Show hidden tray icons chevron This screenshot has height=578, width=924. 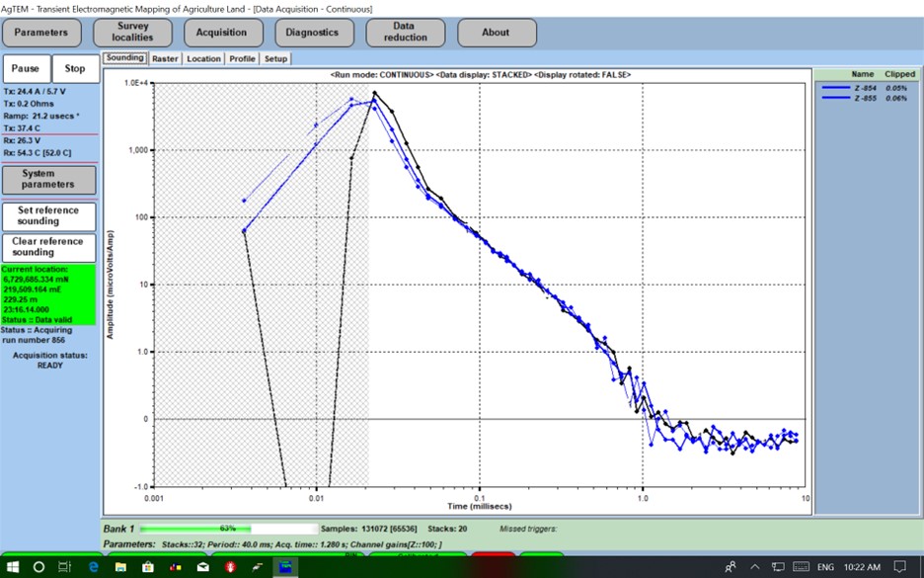tap(755, 567)
